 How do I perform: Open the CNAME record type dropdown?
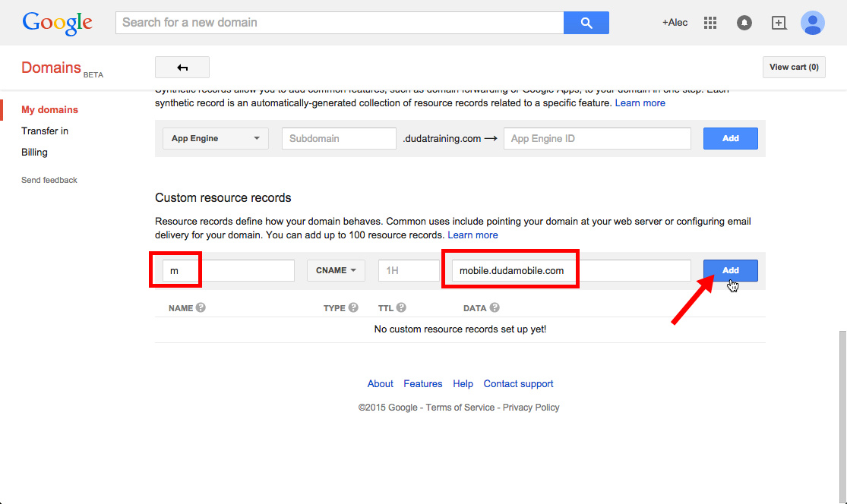pos(336,270)
